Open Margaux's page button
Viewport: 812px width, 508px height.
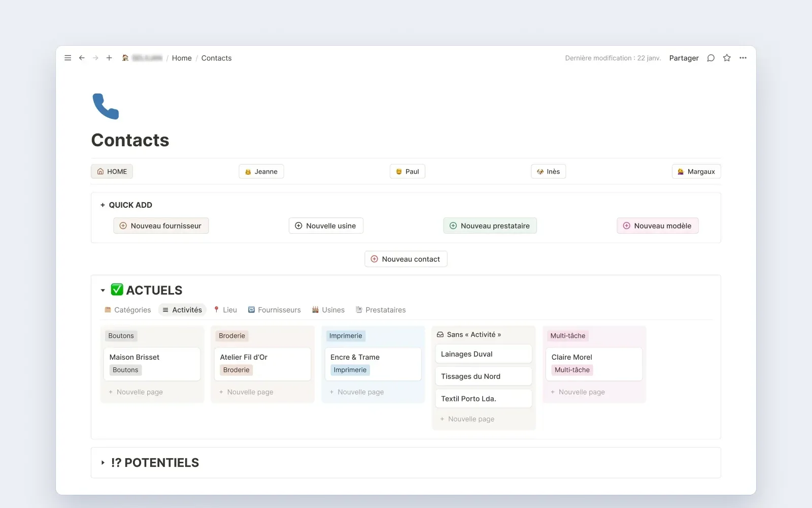click(x=696, y=172)
